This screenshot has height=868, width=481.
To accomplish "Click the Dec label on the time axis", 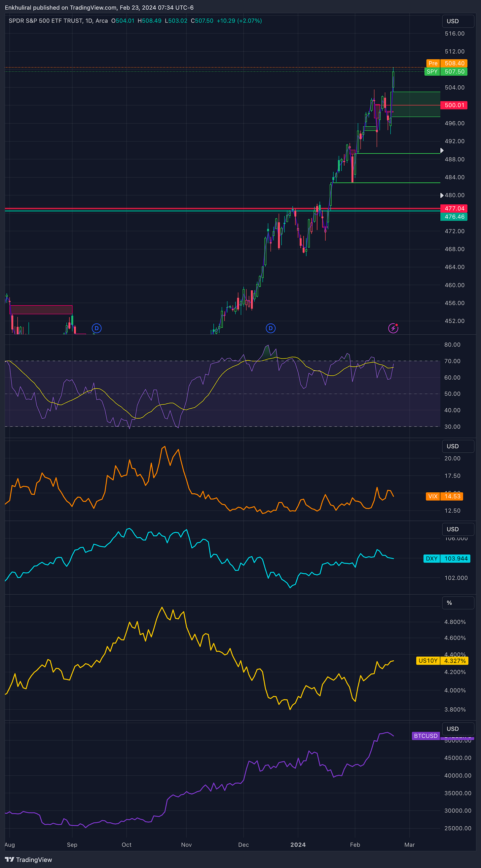I will click(x=243, y=845).
